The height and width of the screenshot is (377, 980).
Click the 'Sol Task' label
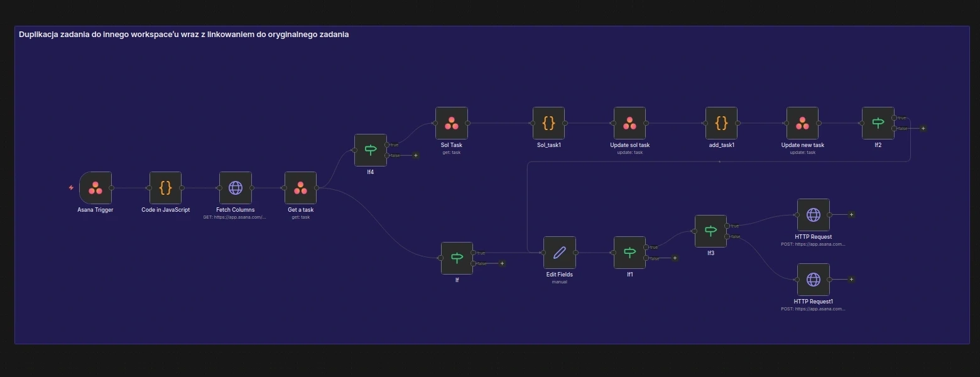pyautogui.click(x=452, y=145)
